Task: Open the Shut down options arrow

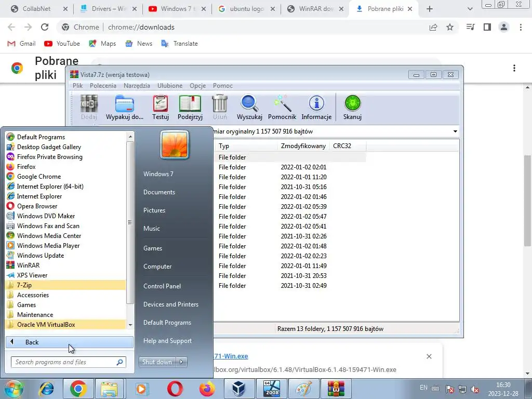Action: click(x=181, y=362)
